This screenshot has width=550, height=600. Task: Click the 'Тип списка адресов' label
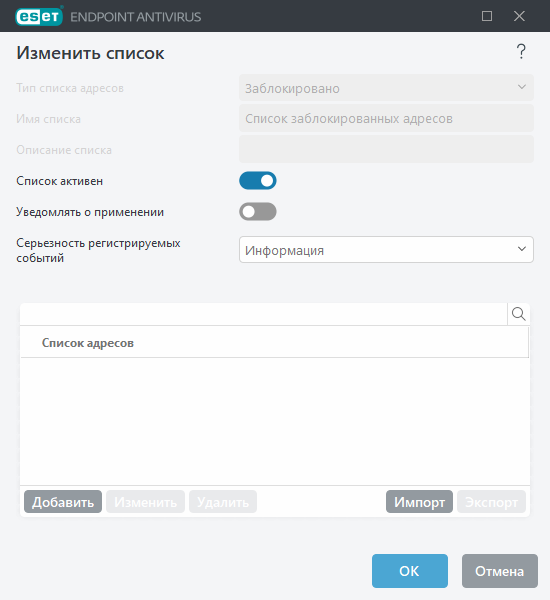(x=70, y=88)
